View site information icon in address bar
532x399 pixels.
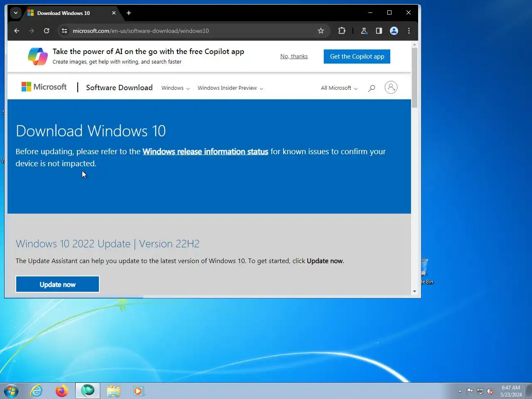pos(64,31)
